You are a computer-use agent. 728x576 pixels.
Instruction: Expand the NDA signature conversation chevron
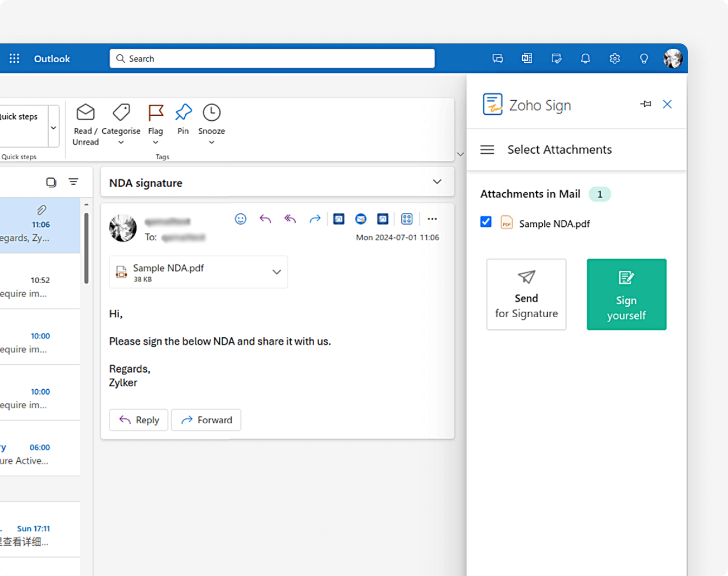[437, 182]
